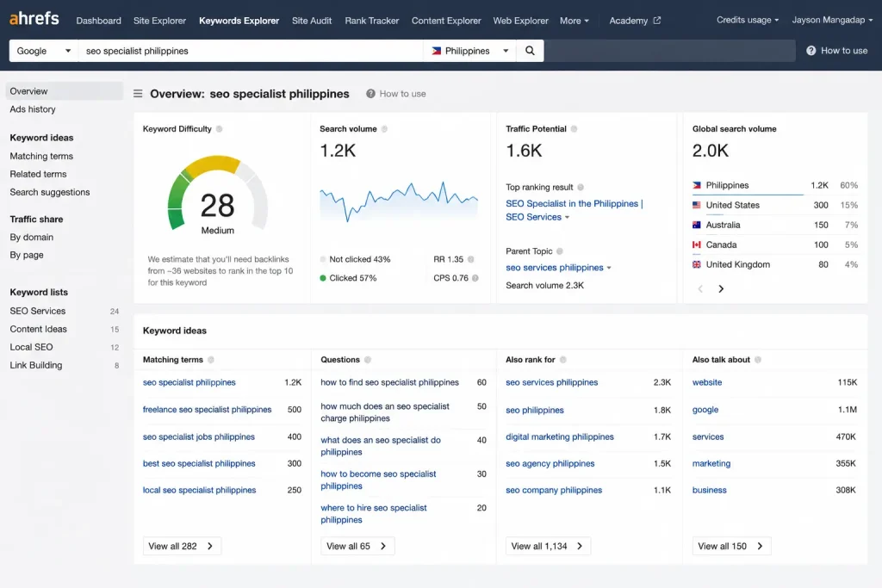Open By page traffic share
Viewport: 882px width, 588px height.
(x=27, y=255)
